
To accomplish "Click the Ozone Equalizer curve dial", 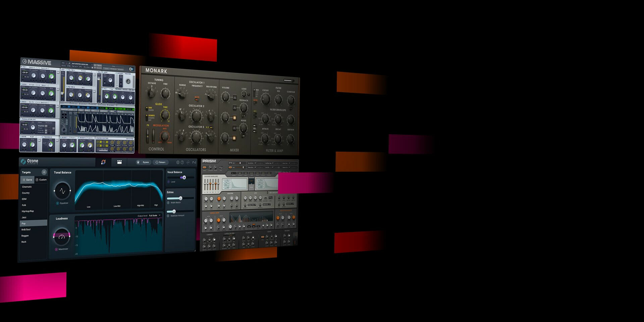I will click(x=62, y=191).
